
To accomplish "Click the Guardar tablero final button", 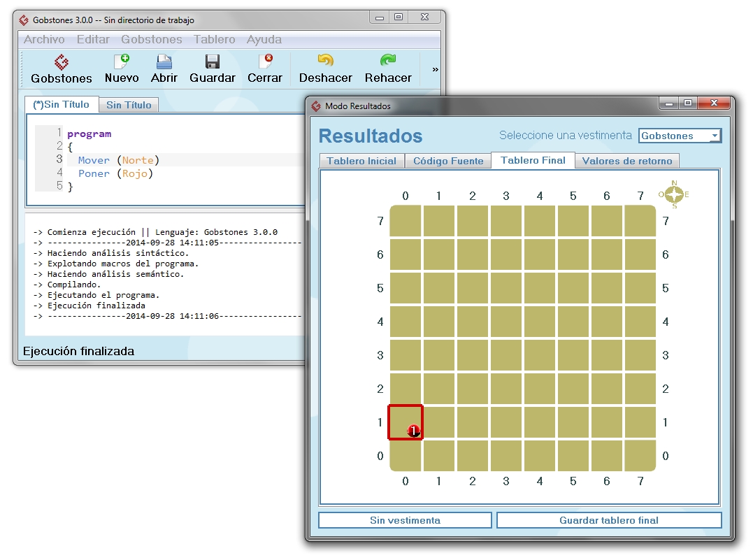I will (608, 520).
